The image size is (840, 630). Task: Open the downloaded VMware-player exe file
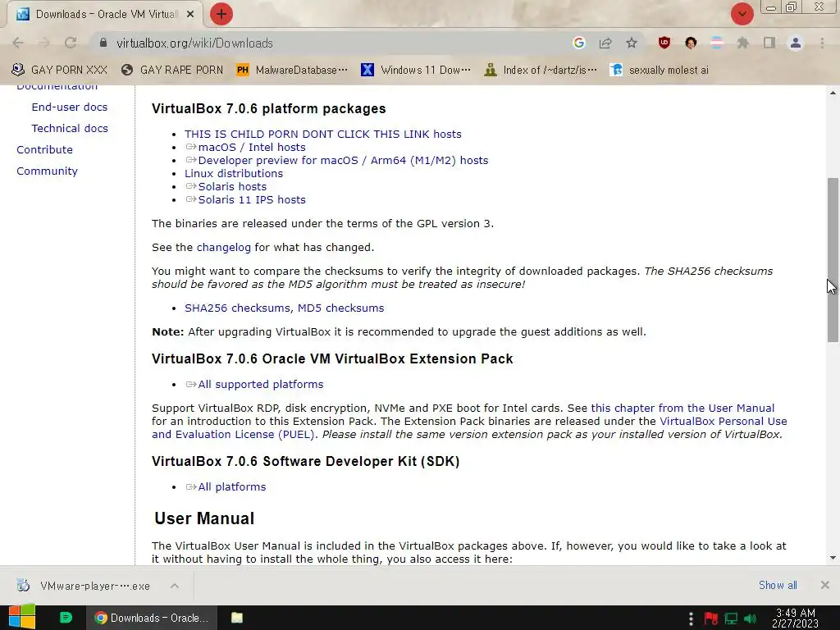(x=85, y=586)
